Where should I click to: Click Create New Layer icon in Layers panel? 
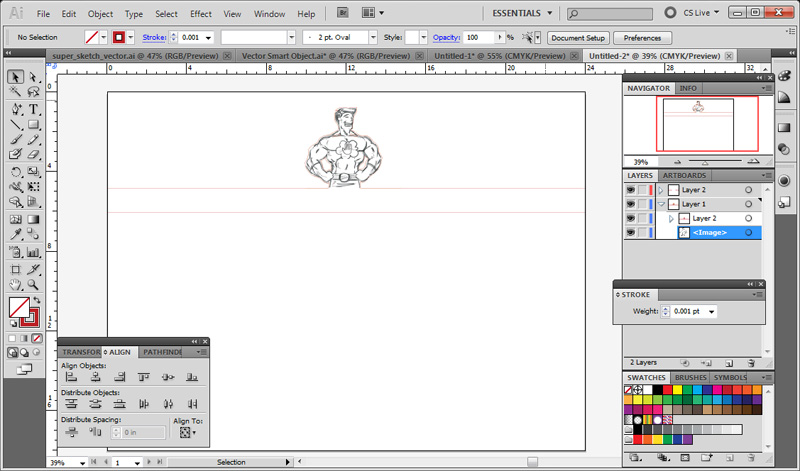click(729, 363)
